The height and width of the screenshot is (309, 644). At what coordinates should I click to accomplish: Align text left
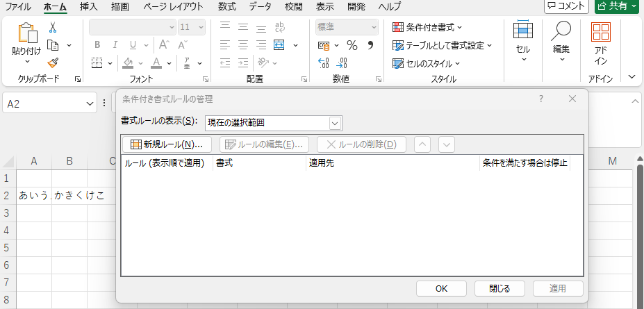pyautogui.click(x=224, y=44)
